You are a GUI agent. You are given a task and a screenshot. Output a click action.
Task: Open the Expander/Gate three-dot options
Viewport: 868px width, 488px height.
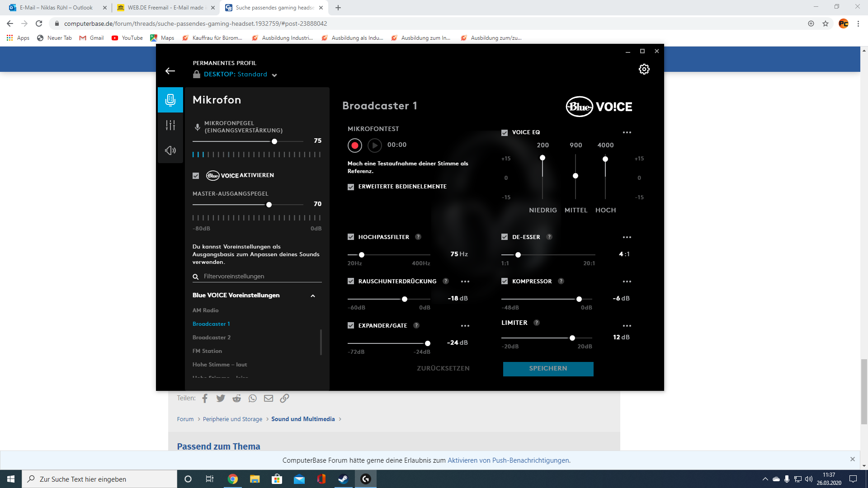[x=465, y=326]
